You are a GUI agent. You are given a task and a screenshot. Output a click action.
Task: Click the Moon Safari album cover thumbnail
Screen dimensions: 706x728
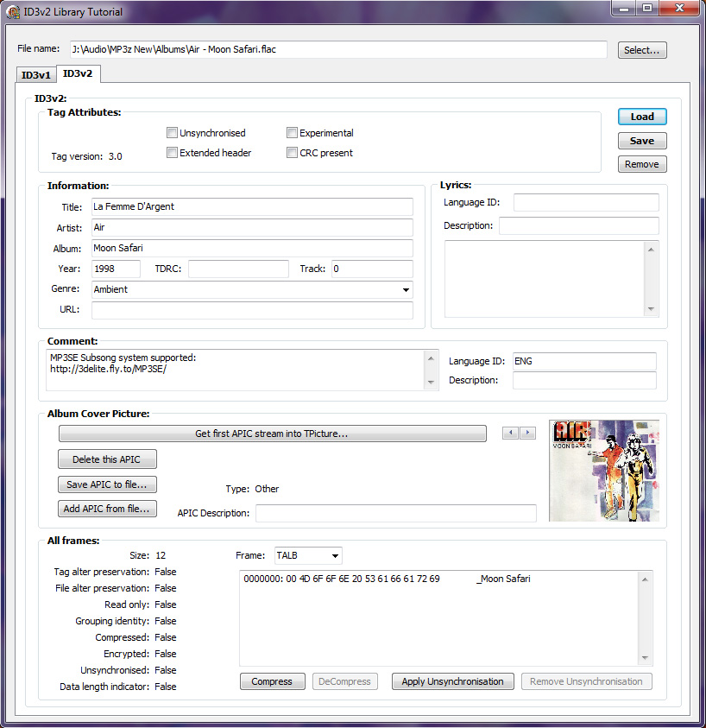[x=604, y=471]
